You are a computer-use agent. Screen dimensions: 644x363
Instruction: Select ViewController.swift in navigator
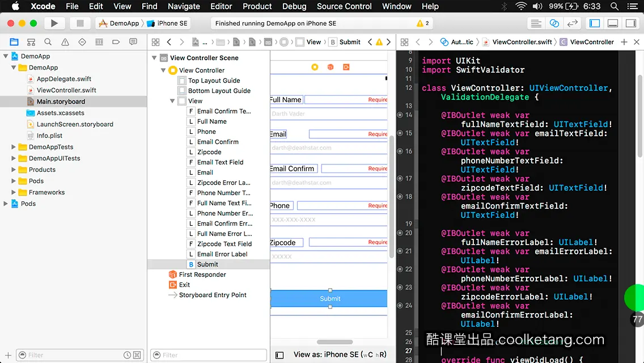click(66, 90)
